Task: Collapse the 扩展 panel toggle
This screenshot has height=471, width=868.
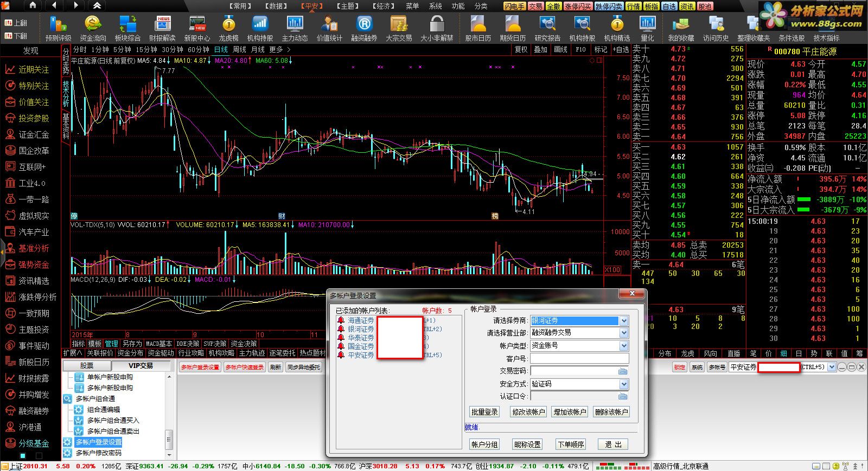Action: (73, 353)
